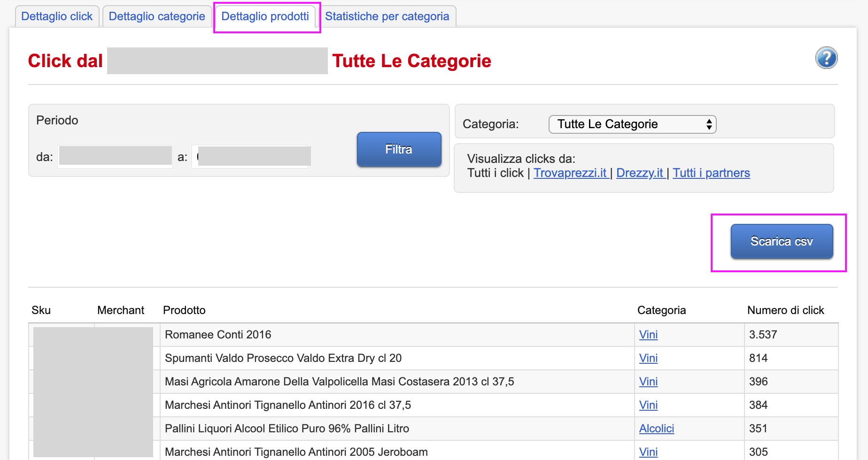Open the Statistiche per categoria tab
The height and width of the screenshot is (460, 868).
(x=387, y=16)
